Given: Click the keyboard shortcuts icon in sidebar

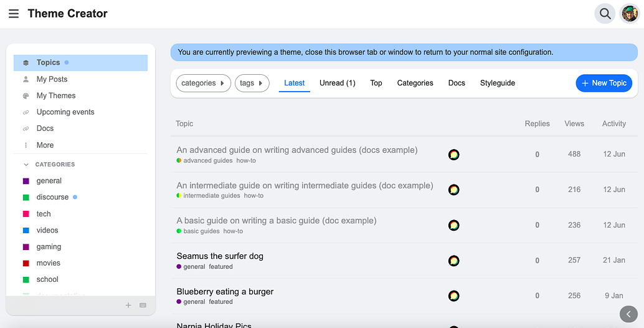Looking at the screenshot, I should [x=143, y=306].
